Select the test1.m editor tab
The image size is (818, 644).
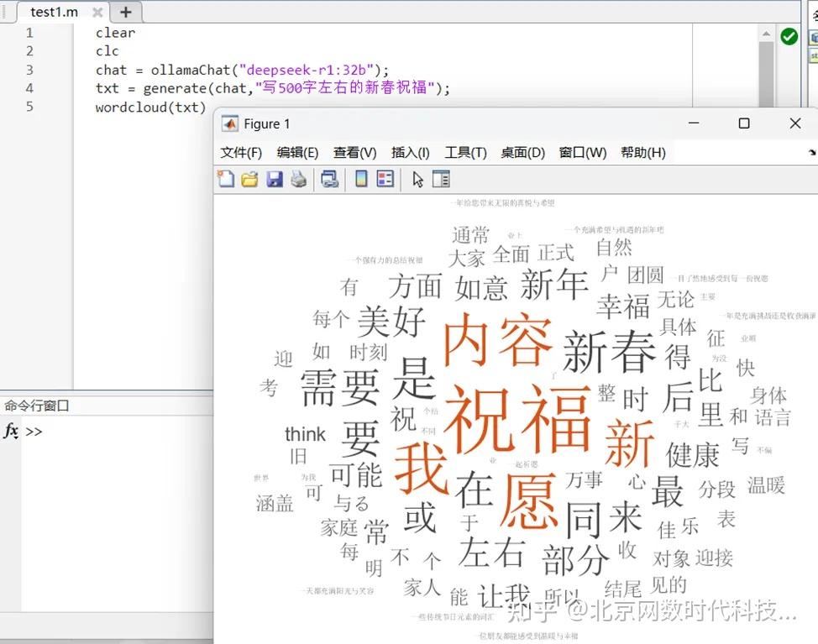click(52, 12)
